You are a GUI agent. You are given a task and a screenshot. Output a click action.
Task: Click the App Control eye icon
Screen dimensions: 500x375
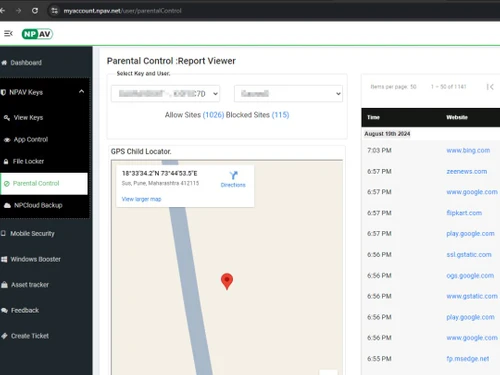[x=7, y=140]
